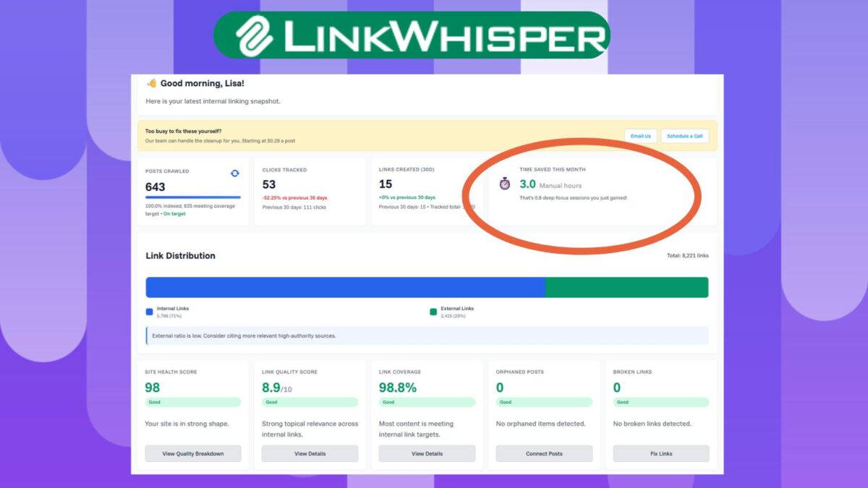Click the refresh icon on Posts Crawled card
This screenshot has height=488, width=868.
click(235, 174)
